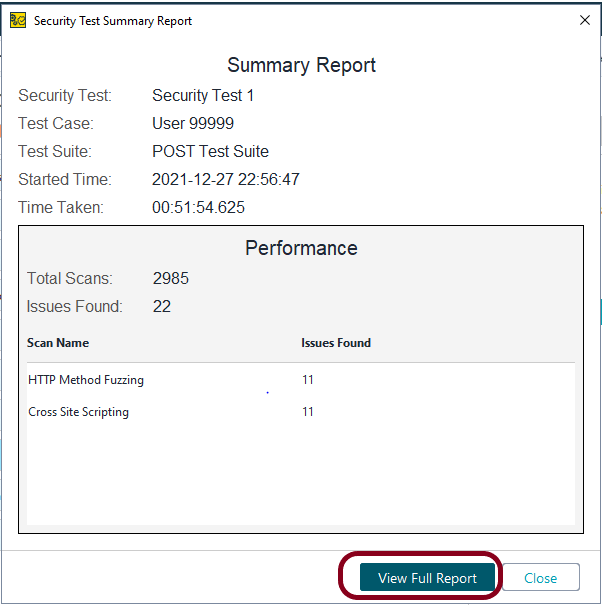Click the issues found total 22
This screenshot has width=602, height=606.
pos(162,307)
